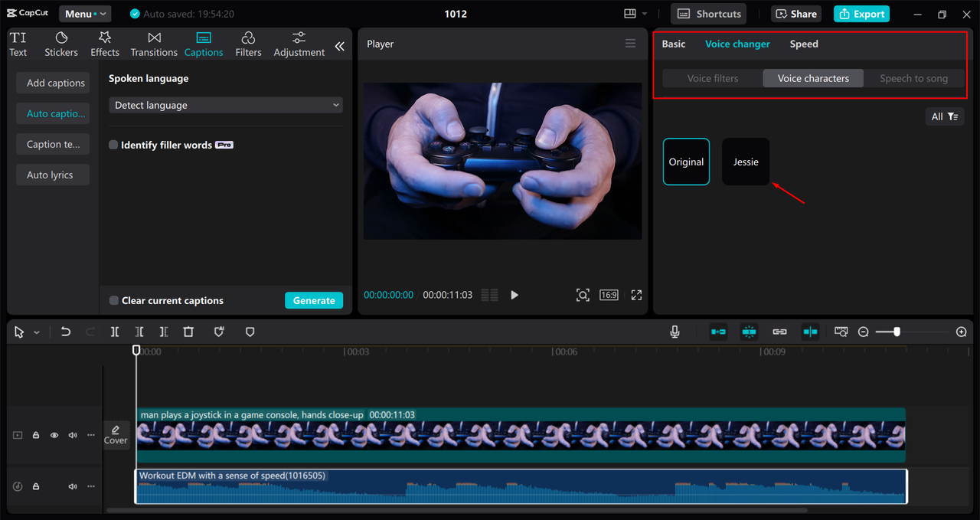Expand the selection tool dropdown arrow
The height and width of the screenshot is (520, 980).
[37, 332]
